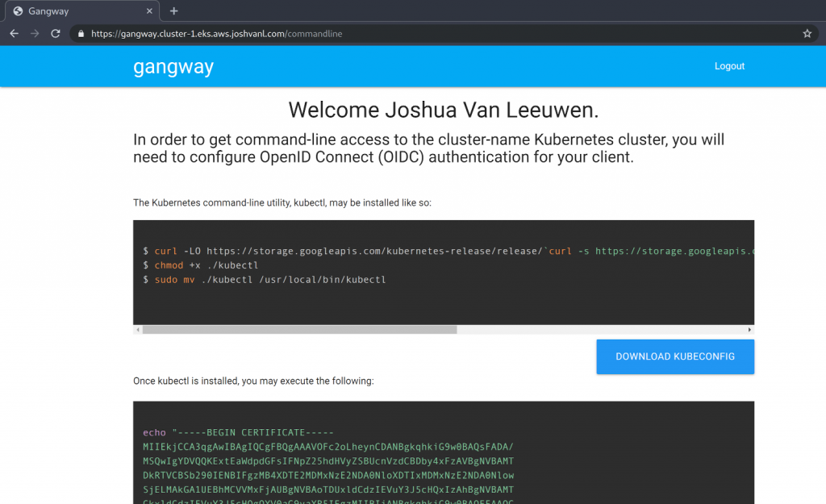
Task: Click the Logout link
Action: (x=729, y=66)
